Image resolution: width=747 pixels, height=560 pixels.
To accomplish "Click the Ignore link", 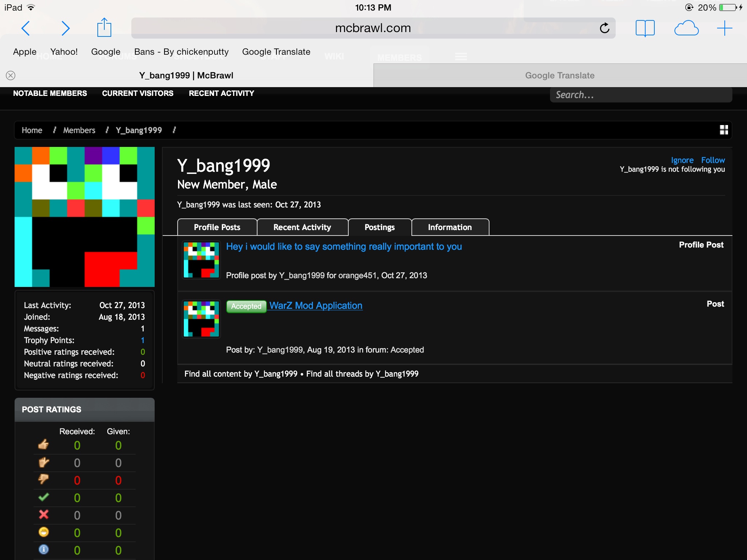I will (x=682, y=160).
